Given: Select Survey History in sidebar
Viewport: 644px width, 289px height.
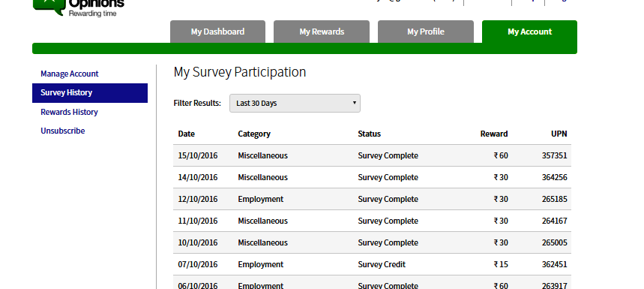Looking at the screenshot, I should pyautogui.click(x=90, y=93).
